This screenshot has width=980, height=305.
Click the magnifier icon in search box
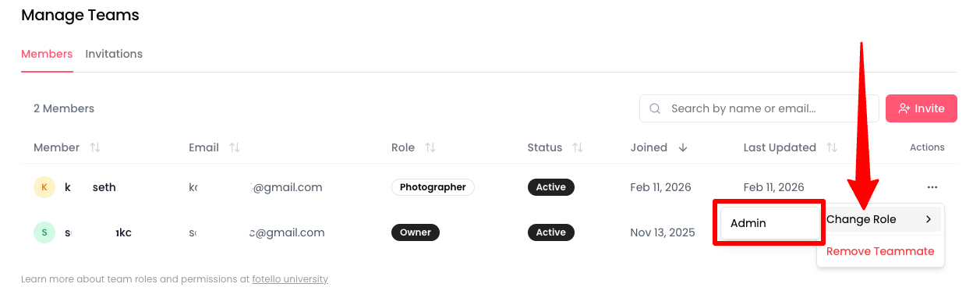tap(655, 108)
